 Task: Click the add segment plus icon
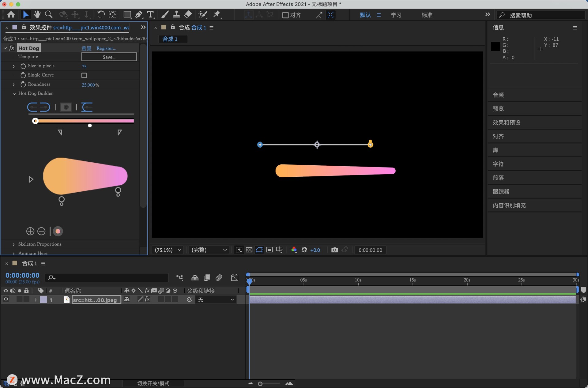[x=30, y=231]
